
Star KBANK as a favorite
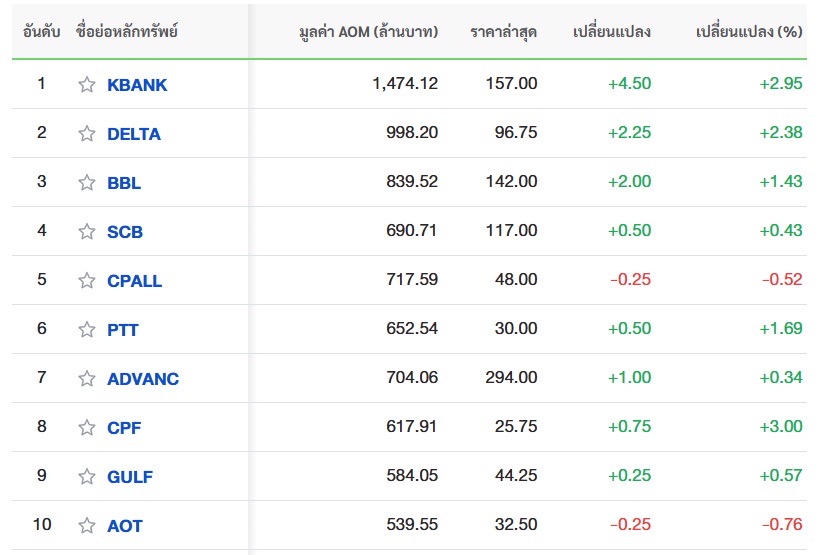tap(87, 84)
